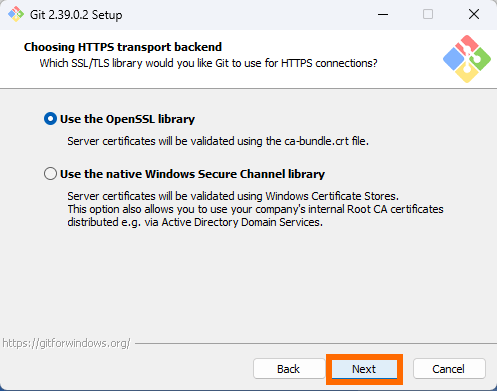Cancel the Git installation
The width and height of the screenshot is (497, 391).
(x=449, y=369)
